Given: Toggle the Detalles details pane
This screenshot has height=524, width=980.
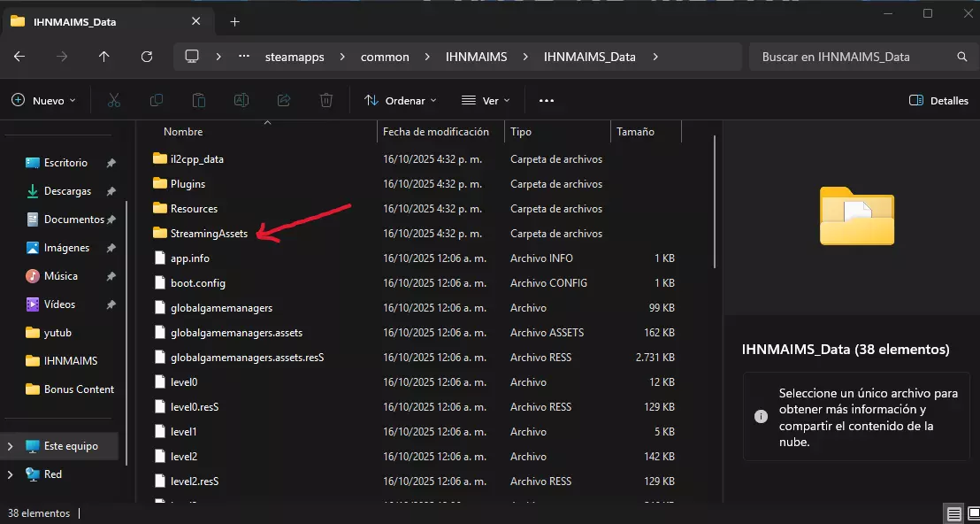Looking at the screenshot, I should tap(938, 101).
